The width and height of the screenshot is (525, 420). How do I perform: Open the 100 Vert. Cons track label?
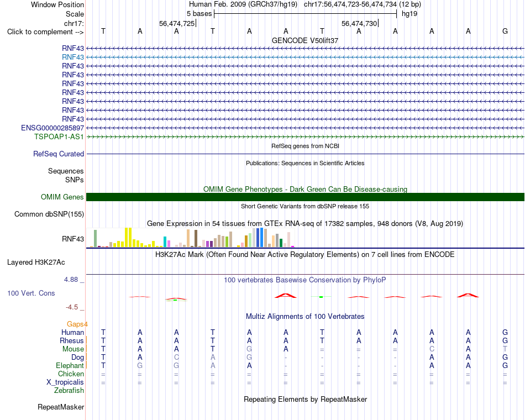(31, 293)
